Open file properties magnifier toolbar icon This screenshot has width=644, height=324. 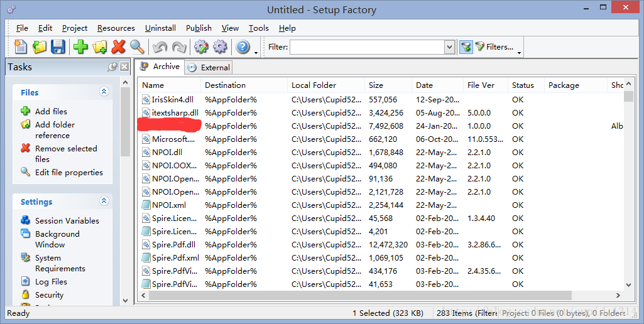137,47
